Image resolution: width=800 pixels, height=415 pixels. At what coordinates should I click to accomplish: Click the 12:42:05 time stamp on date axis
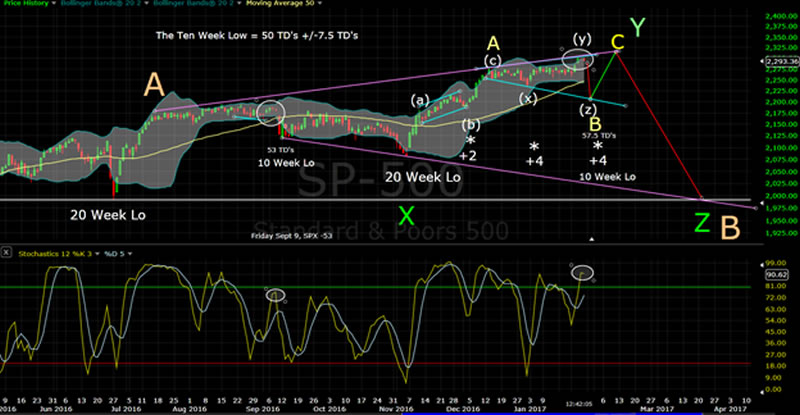click(579, 404)
